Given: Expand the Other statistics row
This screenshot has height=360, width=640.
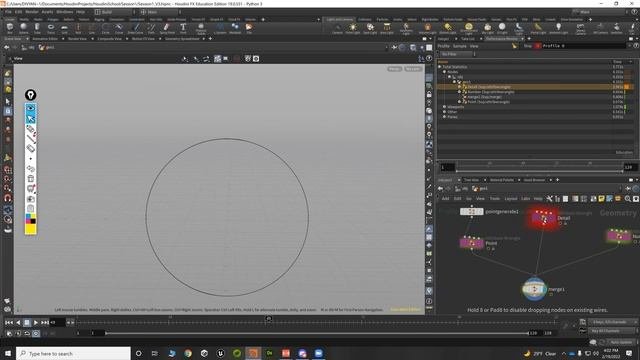Looking at the screenshot, I should pos(444,111).
